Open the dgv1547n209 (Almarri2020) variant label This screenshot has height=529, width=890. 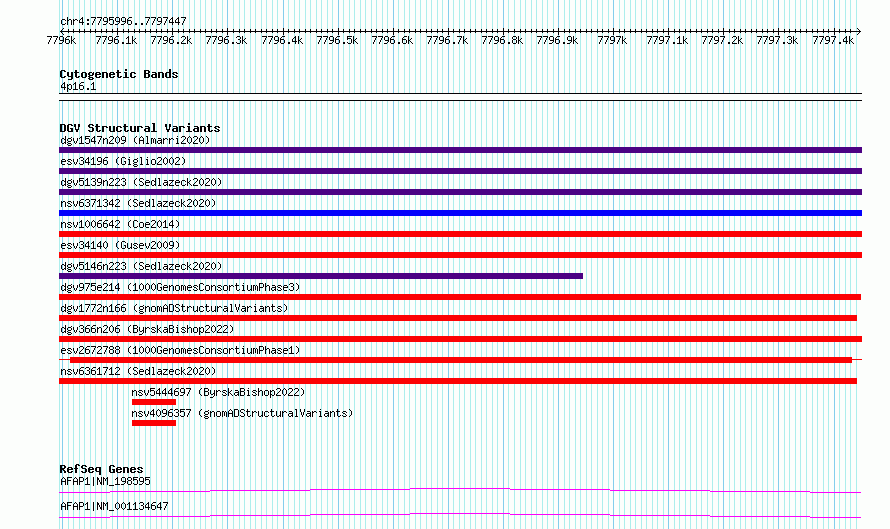[135, 140]
